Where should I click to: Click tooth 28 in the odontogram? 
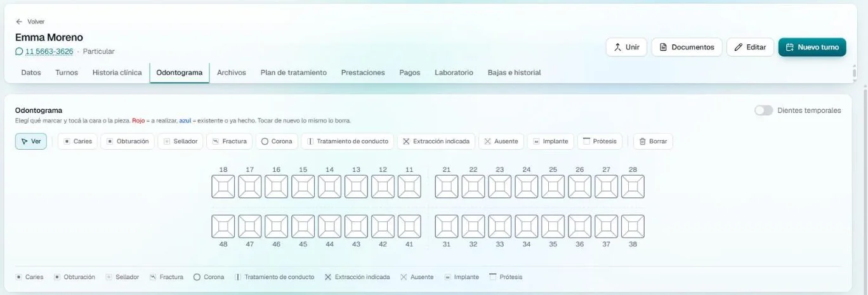point(633,187)
